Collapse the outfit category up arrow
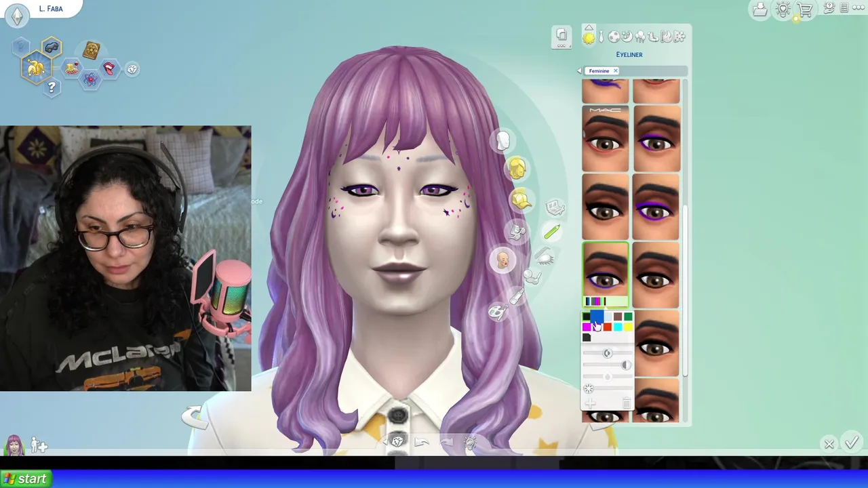Viewport: 868px width, 488px height. tap(589, 27)
